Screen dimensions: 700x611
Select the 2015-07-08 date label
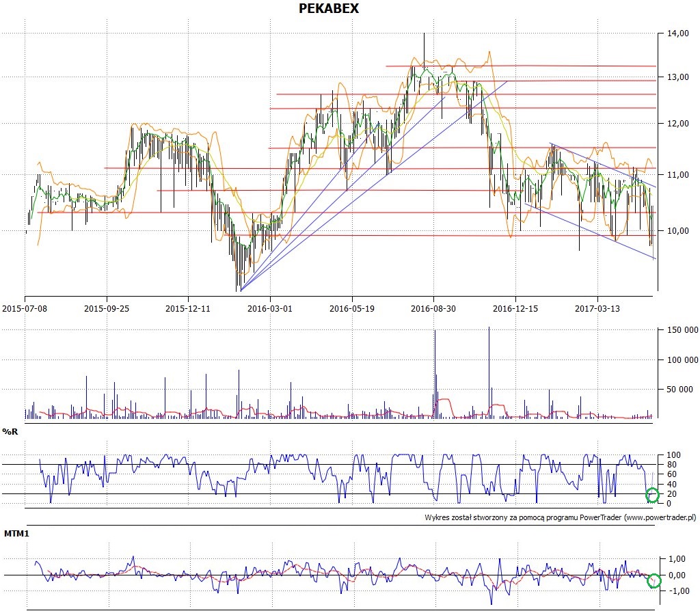click(25, 308)
